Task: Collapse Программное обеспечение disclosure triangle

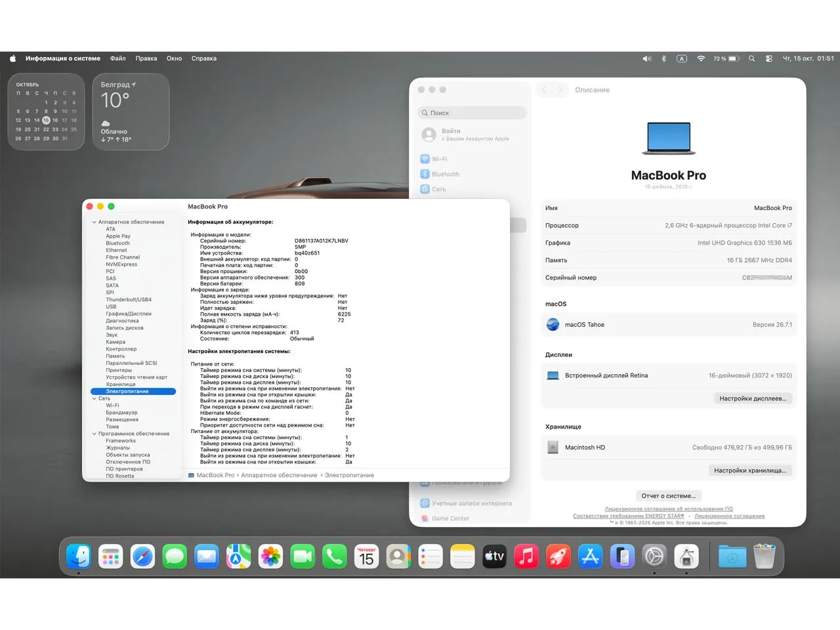Action: click(x=94, y=434)
